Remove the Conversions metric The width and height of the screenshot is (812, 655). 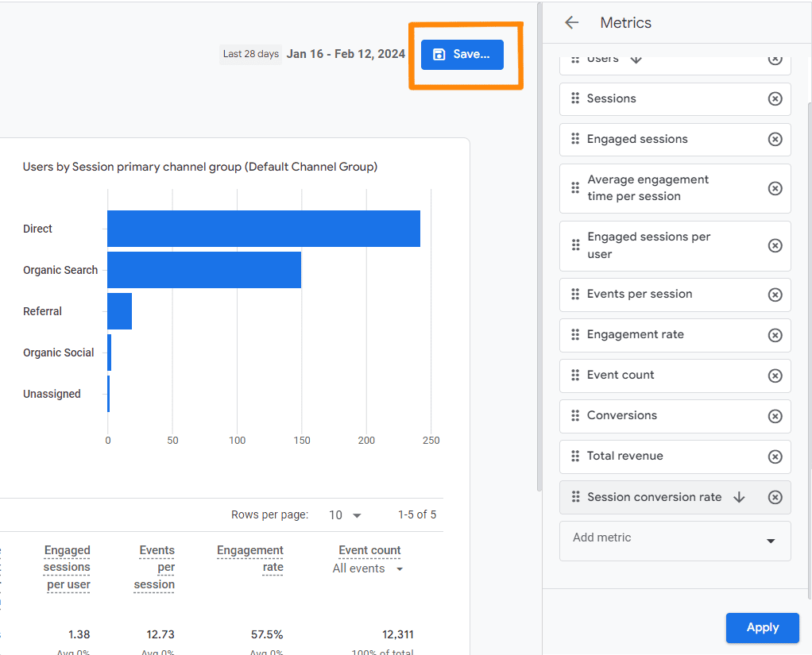tap(775, 416)
